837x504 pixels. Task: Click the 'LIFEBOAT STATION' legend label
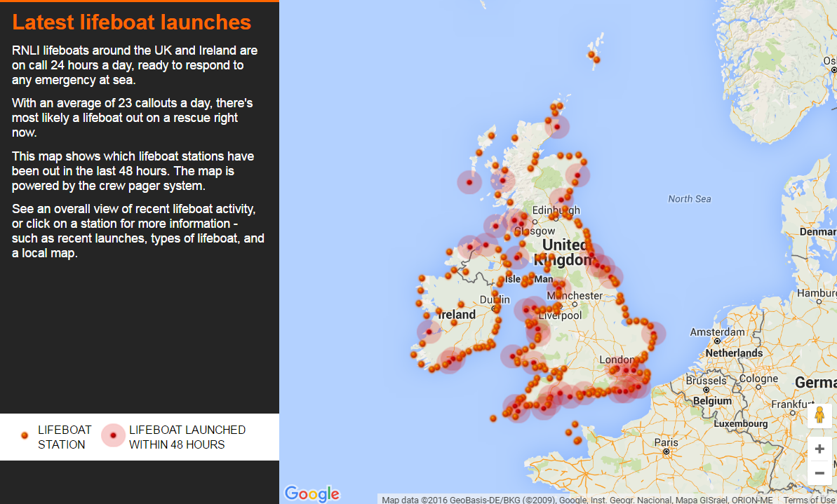point(65,437)
